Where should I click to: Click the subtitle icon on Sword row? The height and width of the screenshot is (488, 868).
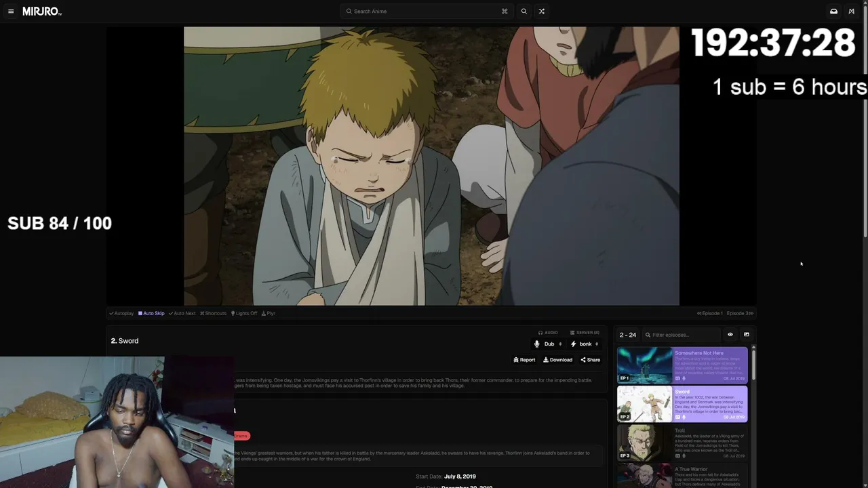(x=677, y=417)
